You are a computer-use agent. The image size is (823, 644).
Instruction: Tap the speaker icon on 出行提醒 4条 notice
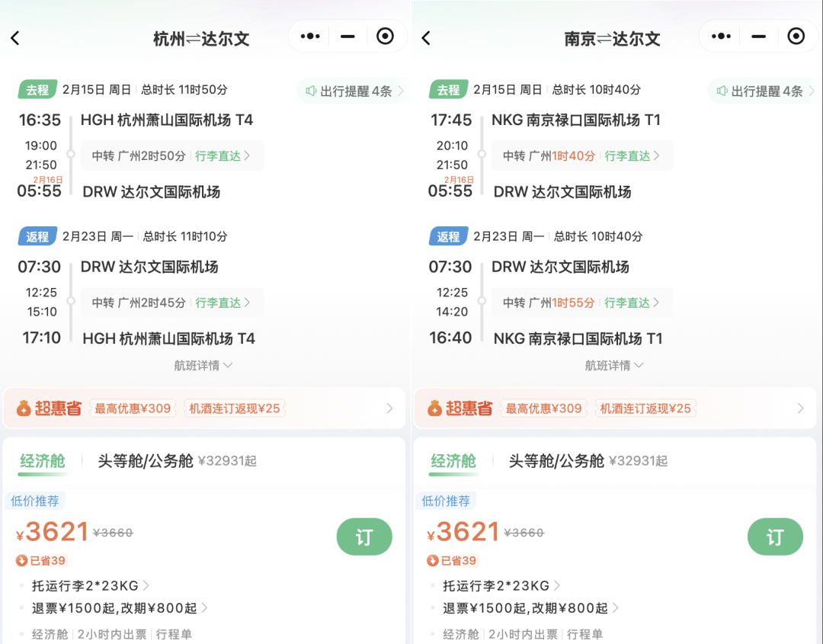[x=312, y=90]
